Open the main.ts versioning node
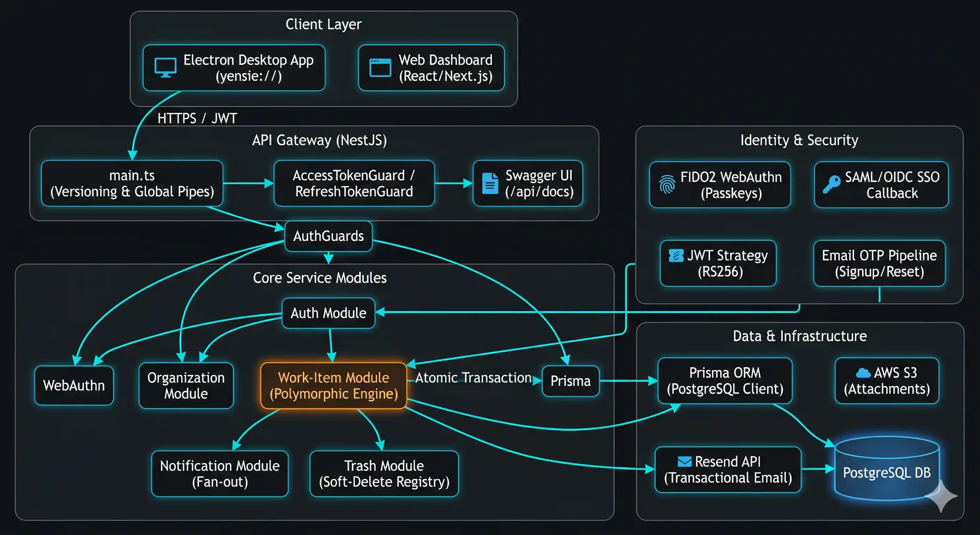Image resolution: width=980 pixels, height=535 pixels. [x=133, y=184]
